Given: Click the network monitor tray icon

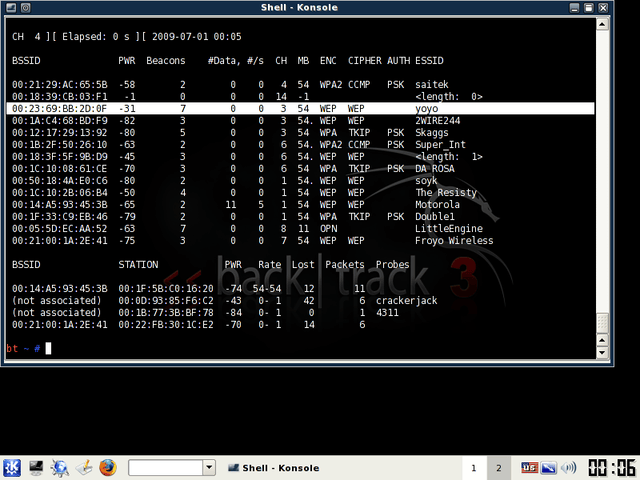Looking at the screenshot, I should click(549, 468).
